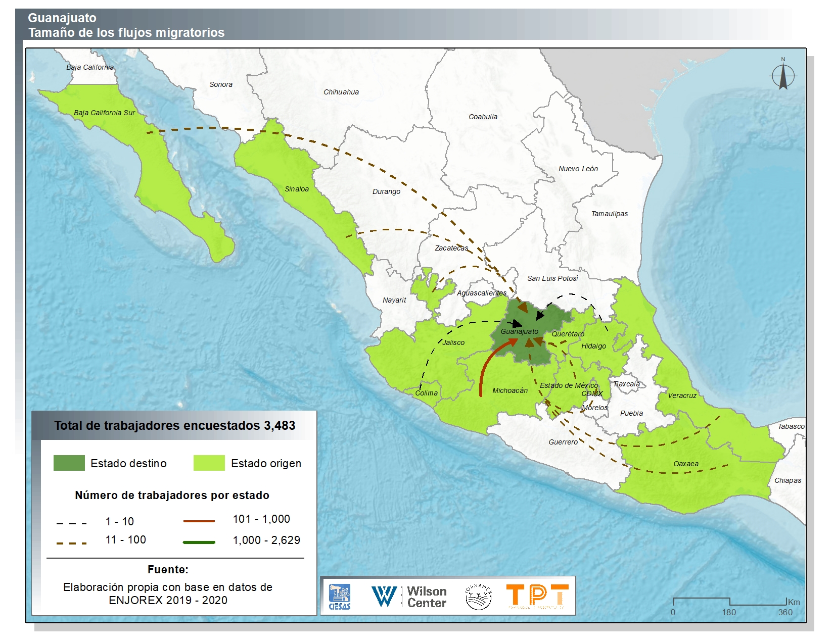
Task: Select the Sinaloa state label
Action: 297,189
